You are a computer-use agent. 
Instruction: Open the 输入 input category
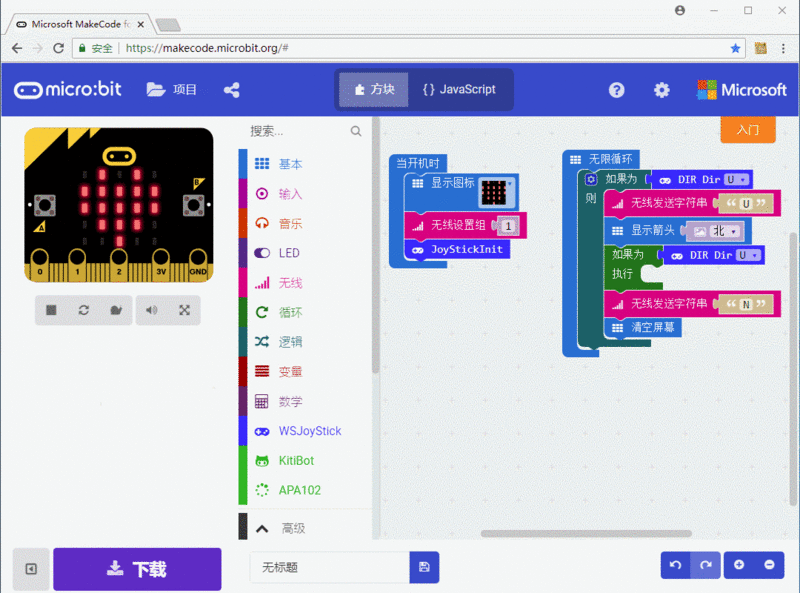point(305,194)
